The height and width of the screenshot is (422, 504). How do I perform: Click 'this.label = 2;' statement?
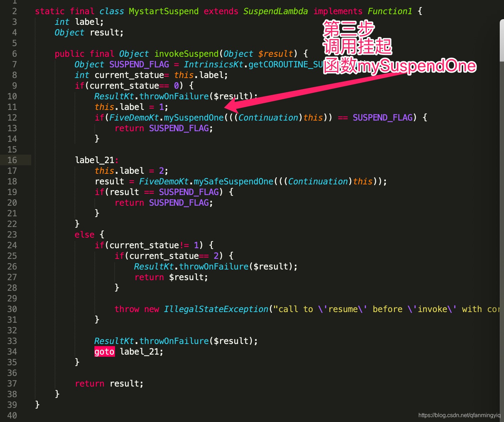coord(131,171)
